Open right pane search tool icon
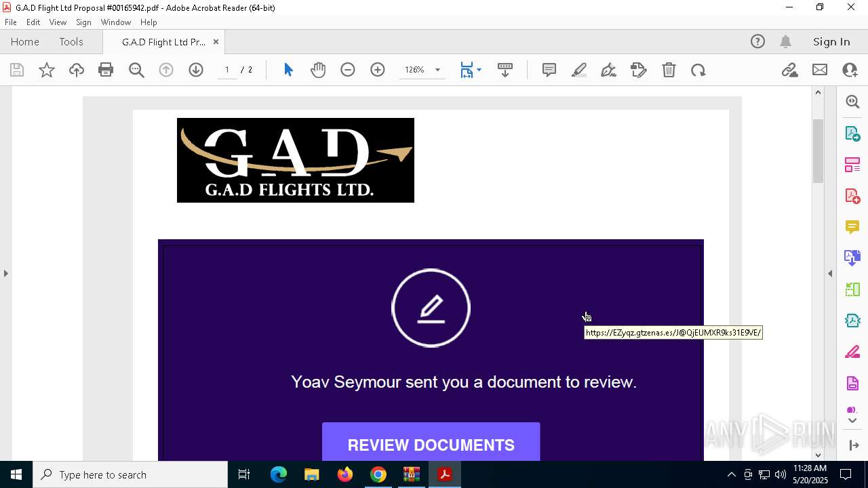The width and height of the screenshot is (868, 488). pyautogui.click(x=852, y=102)
